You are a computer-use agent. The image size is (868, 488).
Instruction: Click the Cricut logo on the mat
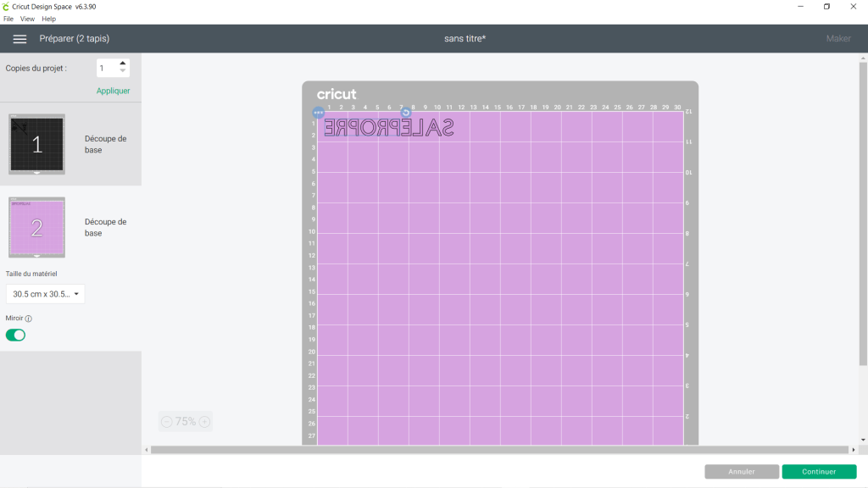pos(337,94)
